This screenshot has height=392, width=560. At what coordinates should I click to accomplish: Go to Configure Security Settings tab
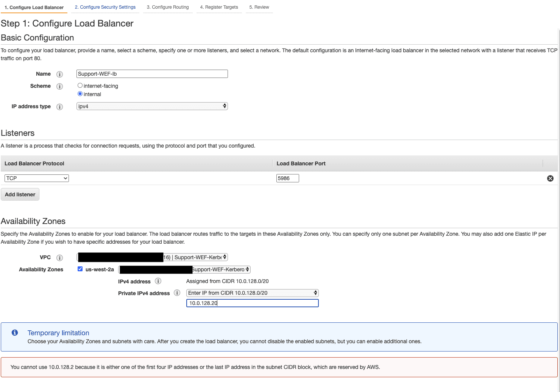(105, 7)
